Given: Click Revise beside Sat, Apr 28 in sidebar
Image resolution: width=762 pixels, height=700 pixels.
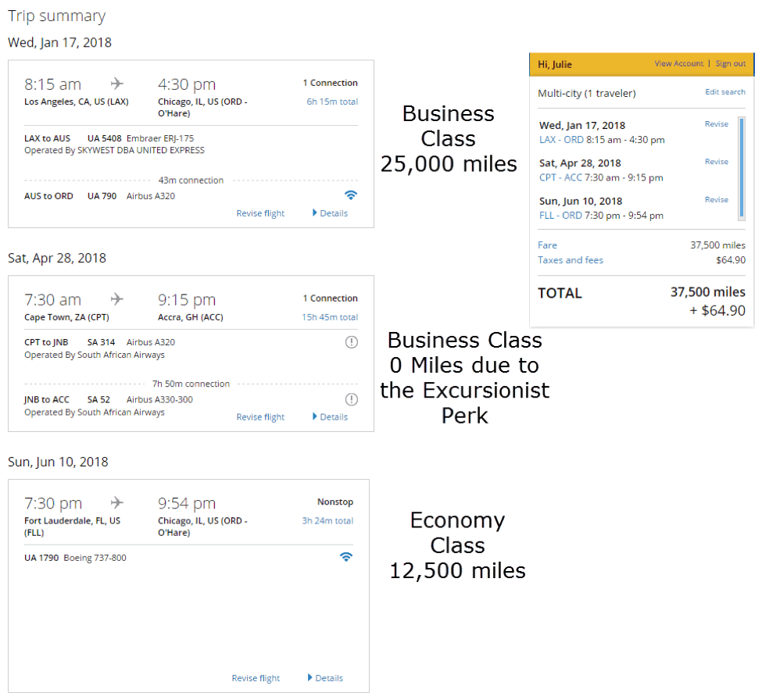Looking at the screenshot, I should pyautogui.click(x=716, y=162).
